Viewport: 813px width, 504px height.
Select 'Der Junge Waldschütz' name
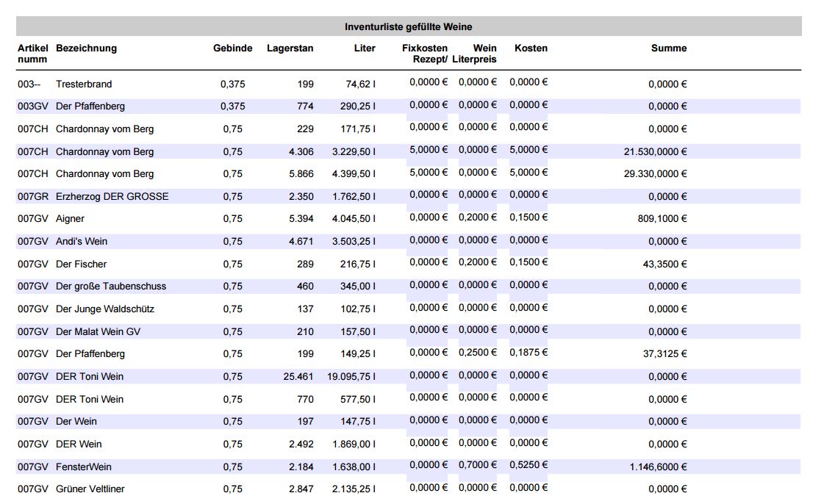pos(104,309)
